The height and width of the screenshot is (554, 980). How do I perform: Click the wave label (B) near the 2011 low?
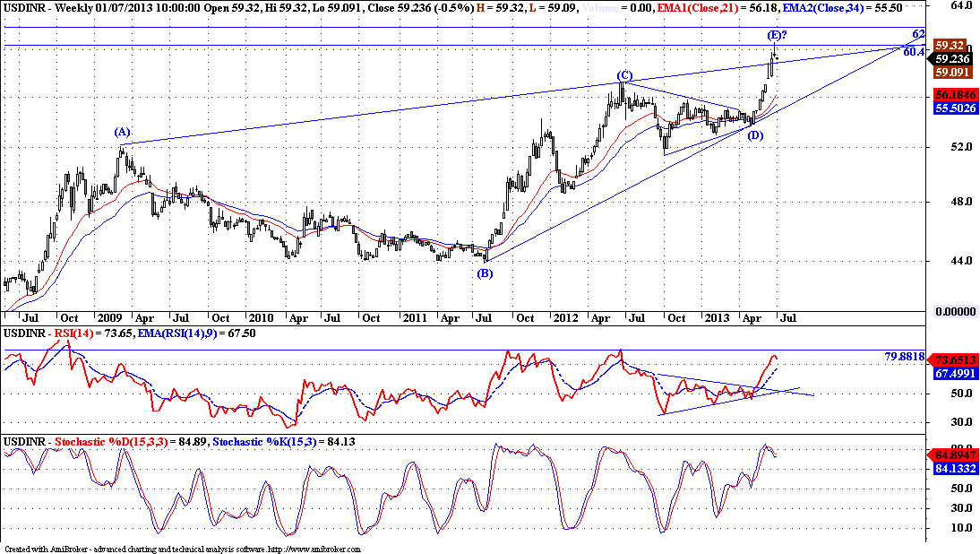click(485, 273)
